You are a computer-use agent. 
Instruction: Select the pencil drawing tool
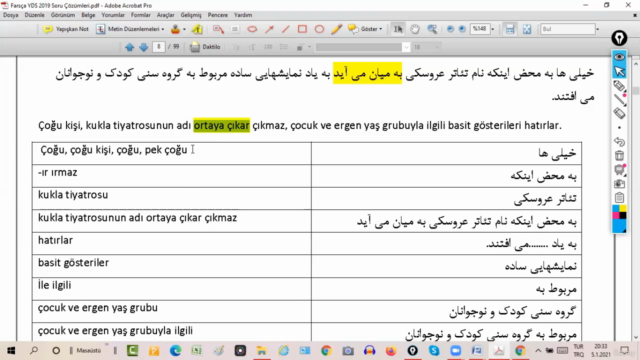pos(336,29)
